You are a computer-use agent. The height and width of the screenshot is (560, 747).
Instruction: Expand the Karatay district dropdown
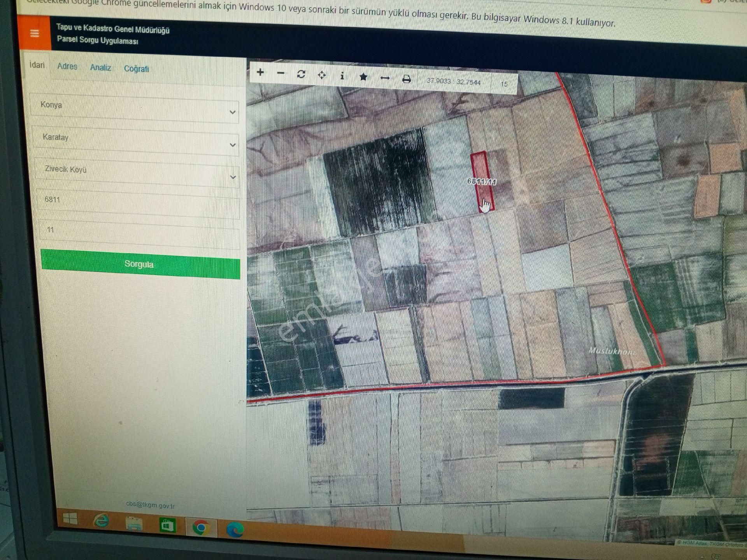tap(135, 141)
